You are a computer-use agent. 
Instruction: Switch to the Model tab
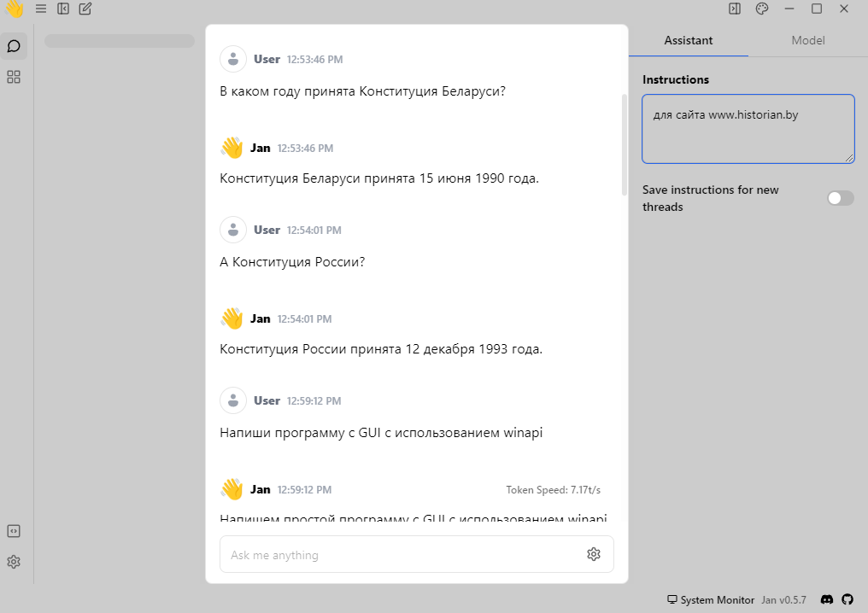click(x=807, y=40)
